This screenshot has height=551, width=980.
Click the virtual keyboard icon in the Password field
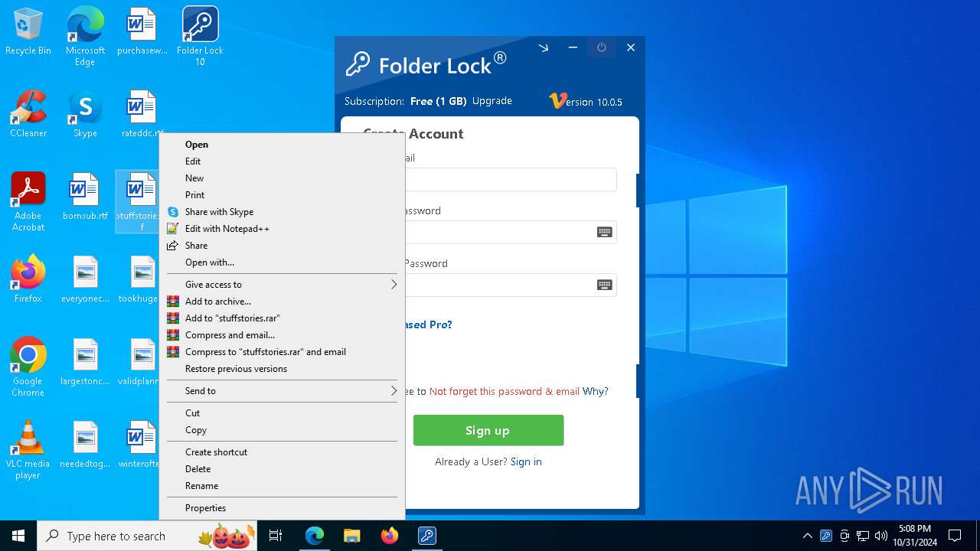coord(604,233)
